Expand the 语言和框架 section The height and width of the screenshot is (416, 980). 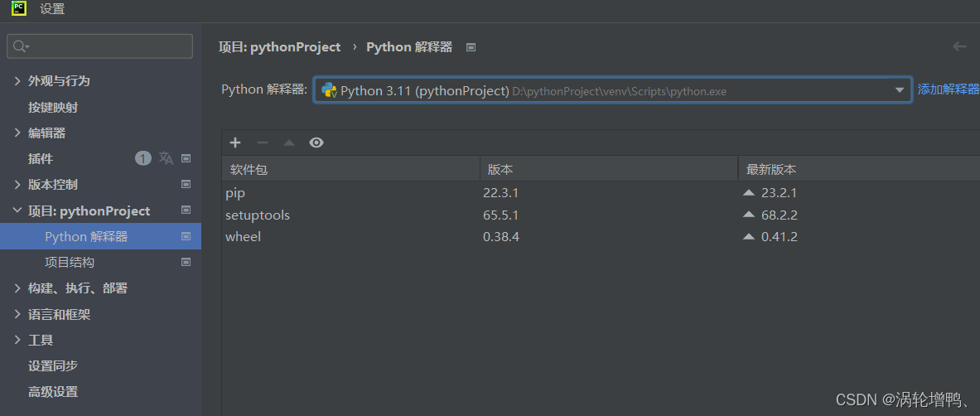[17, 314]
